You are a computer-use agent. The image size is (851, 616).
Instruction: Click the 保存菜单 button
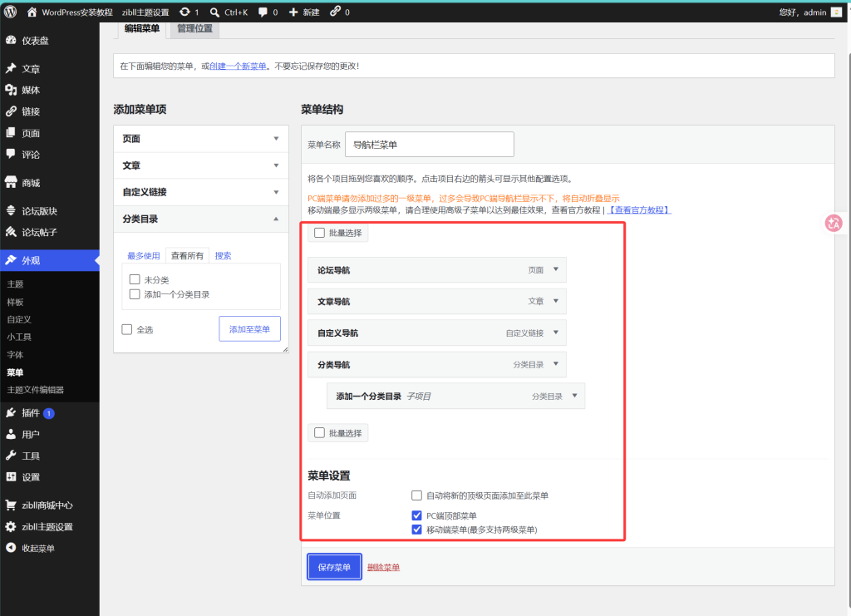click(x=334, y=567)
